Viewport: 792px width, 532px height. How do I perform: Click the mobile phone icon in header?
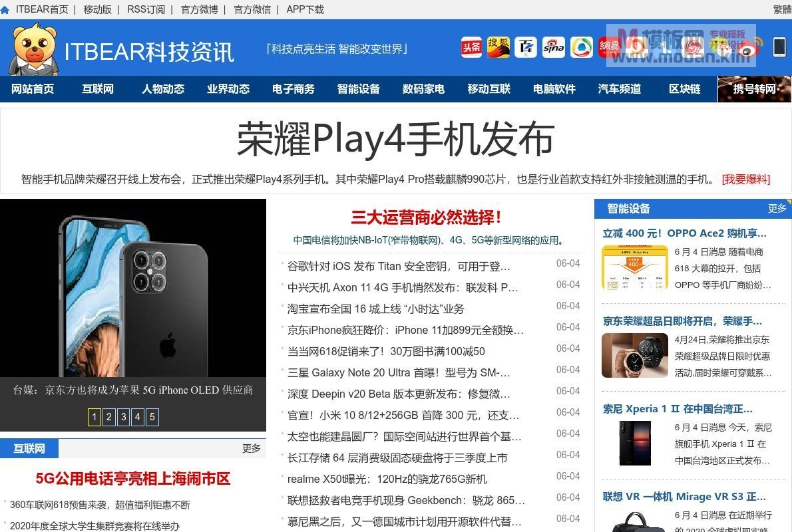[779, 47]
